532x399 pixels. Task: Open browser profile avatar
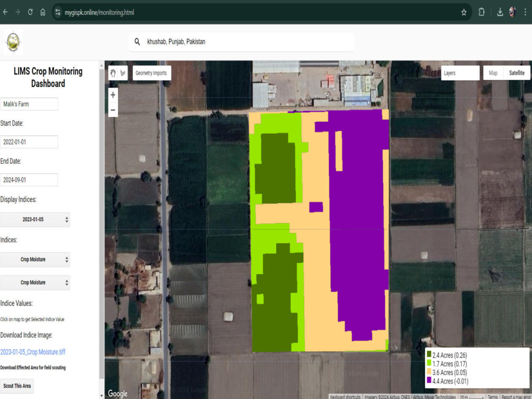click(x=512, y=12)
